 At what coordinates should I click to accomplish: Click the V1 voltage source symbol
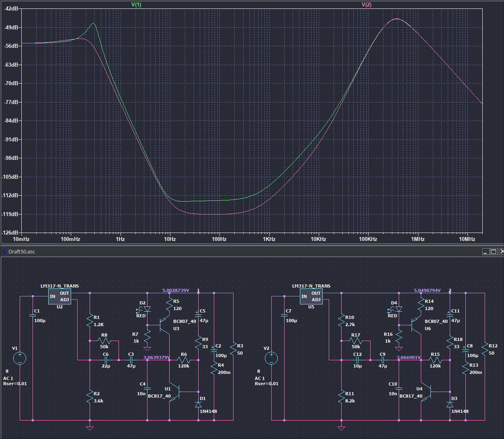point(20,358)
